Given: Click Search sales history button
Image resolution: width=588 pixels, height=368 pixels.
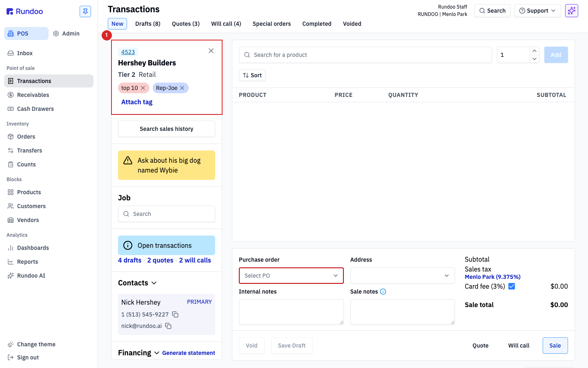Looking at the screenshot, I should point(167,129).
